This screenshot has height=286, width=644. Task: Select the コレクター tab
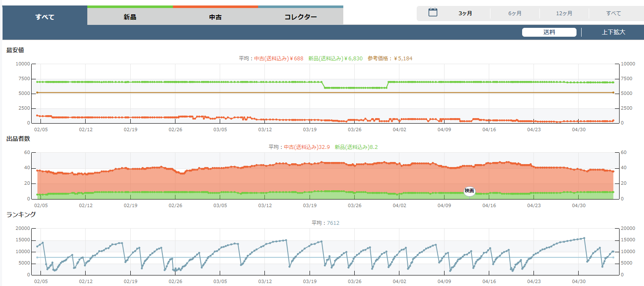(x=300, y=17)
